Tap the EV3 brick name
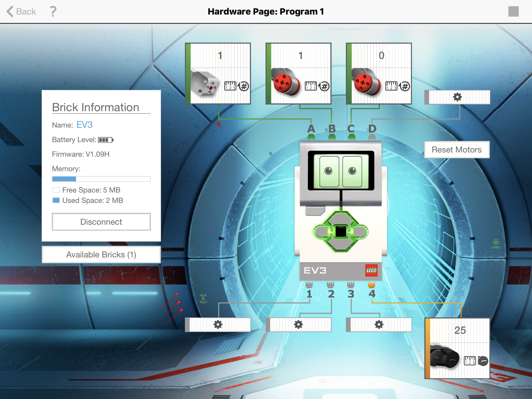The image size is (532, 399). 84,125
